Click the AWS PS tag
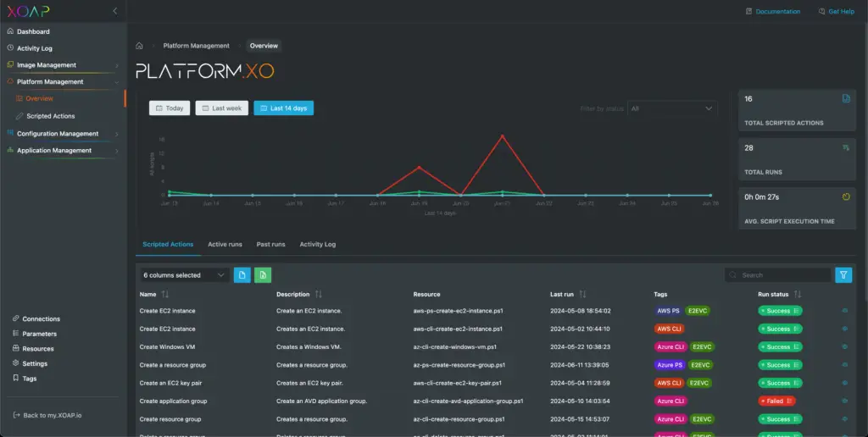868x437 pixels. coord(668,311)
